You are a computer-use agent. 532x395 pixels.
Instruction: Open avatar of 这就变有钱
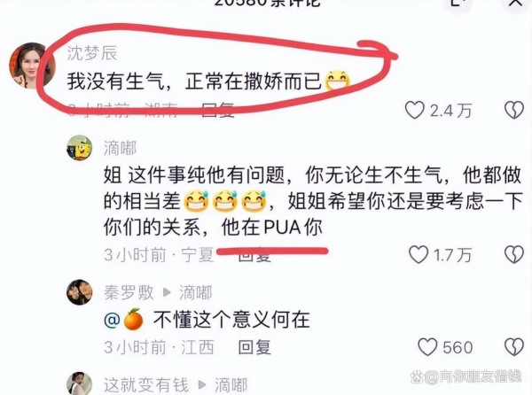tap(80, 383)
